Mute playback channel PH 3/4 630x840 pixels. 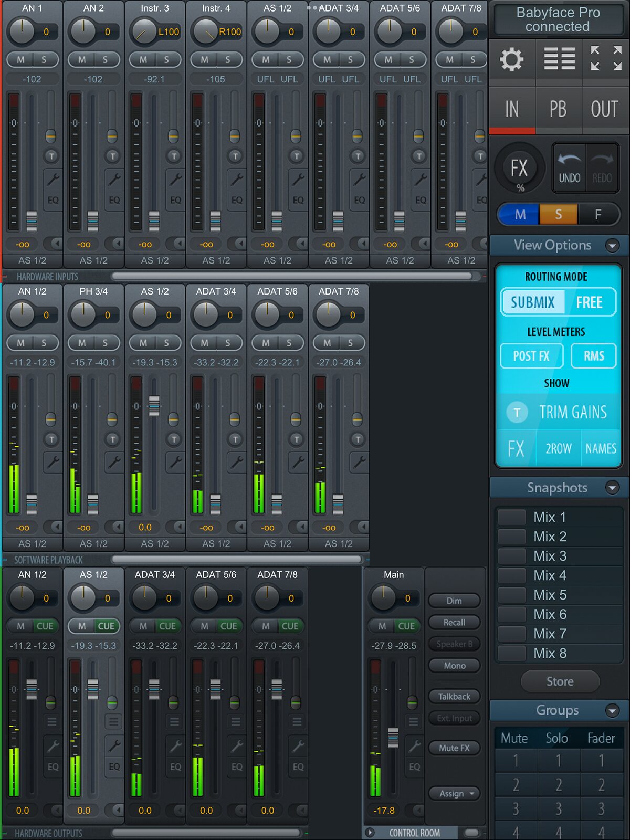[x=82, y=343]
